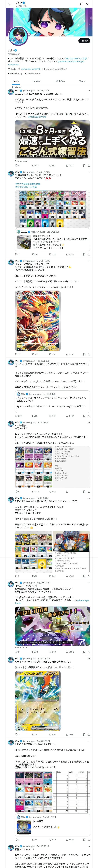Screen dimensions: 98x868
Task: Open more menu on Sep 21, 2025 post
Action: 89,172
